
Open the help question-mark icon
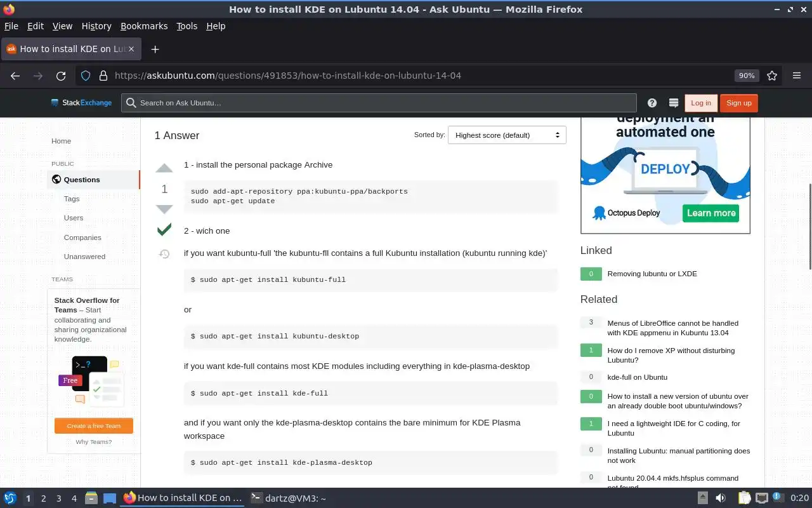pos(652,103)
